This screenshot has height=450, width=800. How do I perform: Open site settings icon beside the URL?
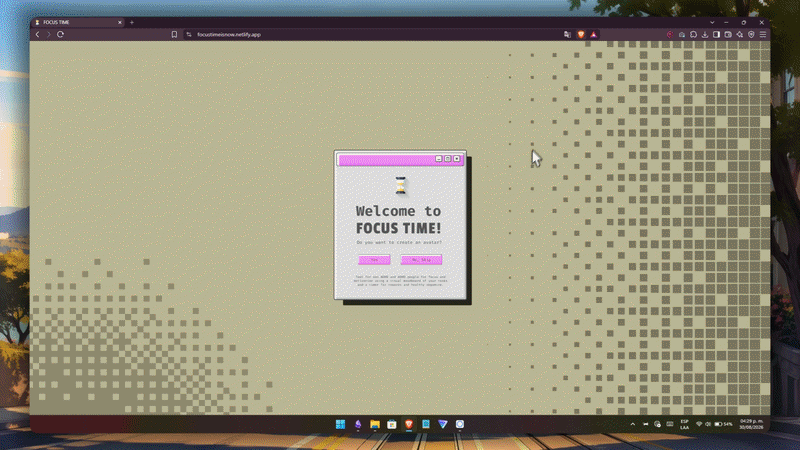(189, 34)
